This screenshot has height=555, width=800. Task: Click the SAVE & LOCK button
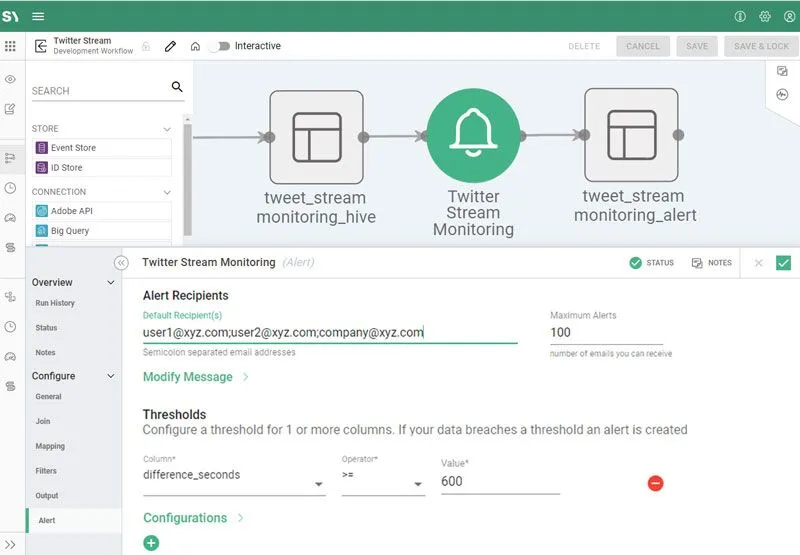pos(761,46)
